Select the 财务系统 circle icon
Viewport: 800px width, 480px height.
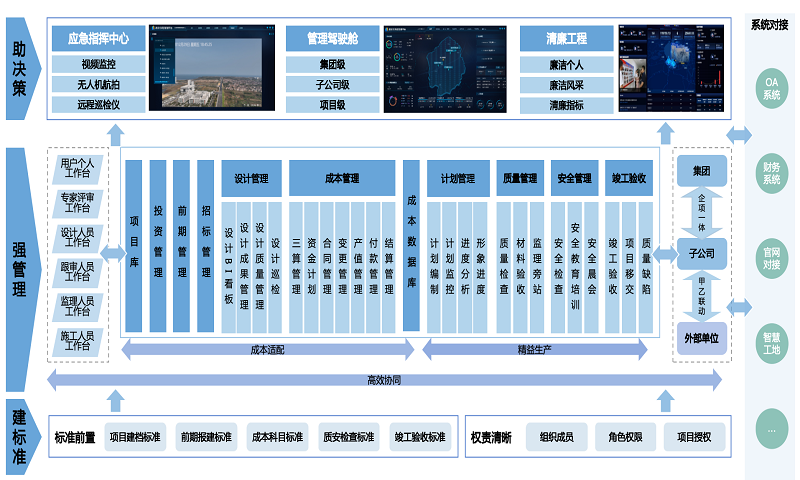tap(771, 173)
